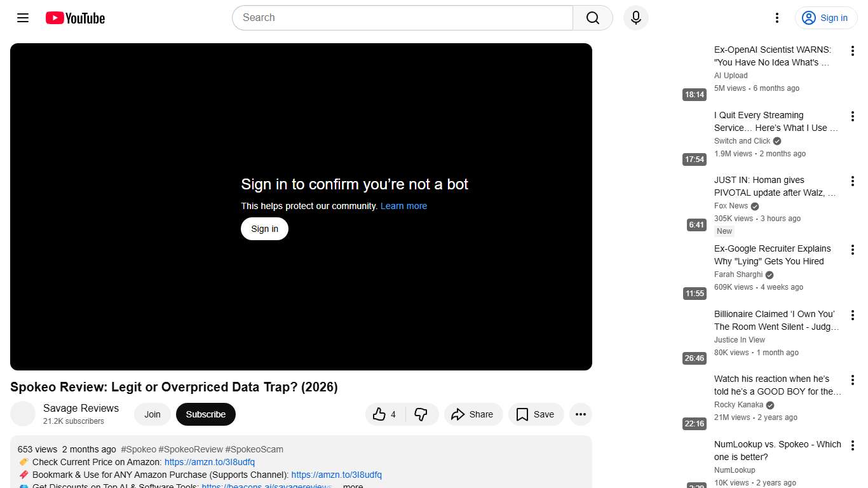Screen dimensions: 868x488
Task: Open voice search with the microphone icon
Action: coord(635,18)
